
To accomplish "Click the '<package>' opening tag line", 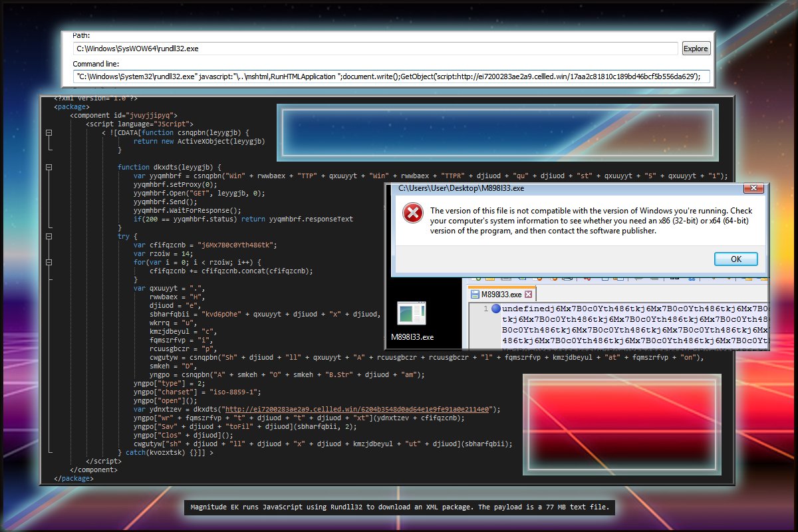I will 72,106.
